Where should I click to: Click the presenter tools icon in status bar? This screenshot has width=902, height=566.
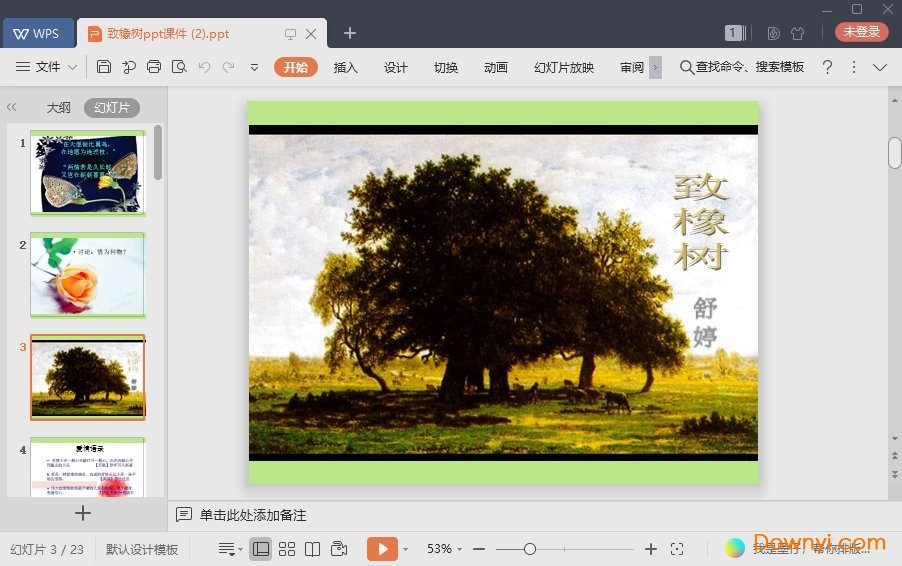(339, 549)
